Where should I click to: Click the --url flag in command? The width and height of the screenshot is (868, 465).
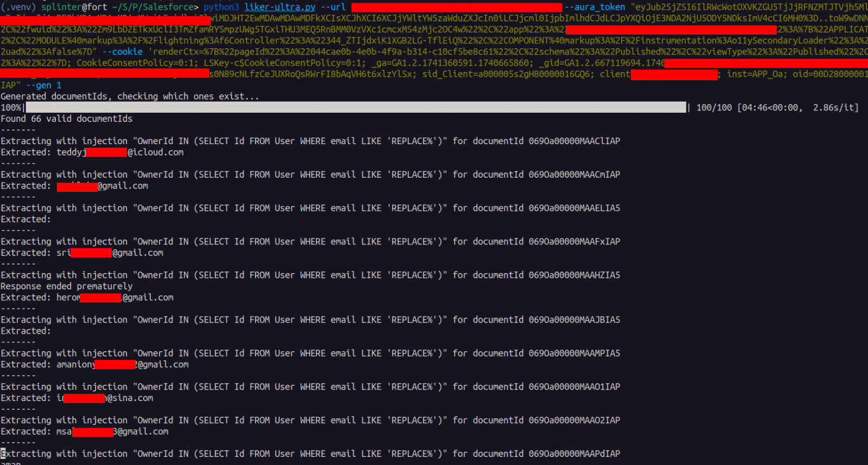click(x=333, y=7)
